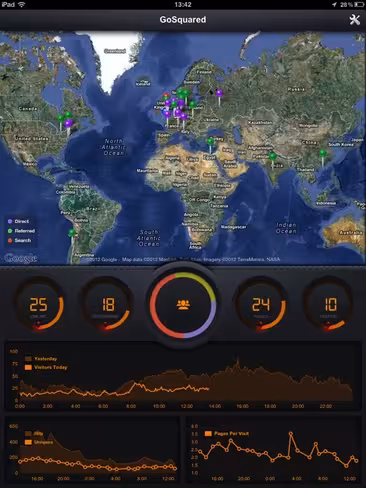Tap the 13:42 clock in status bar
Screen dimensions: 366x488
coord(183,4)
